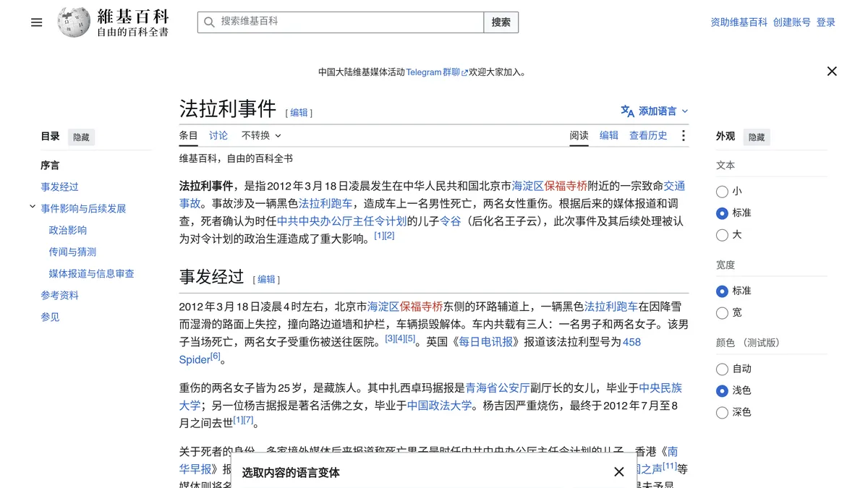The image size is (868, 488).
Task: Select standard text size option
Action: point(722,213)
